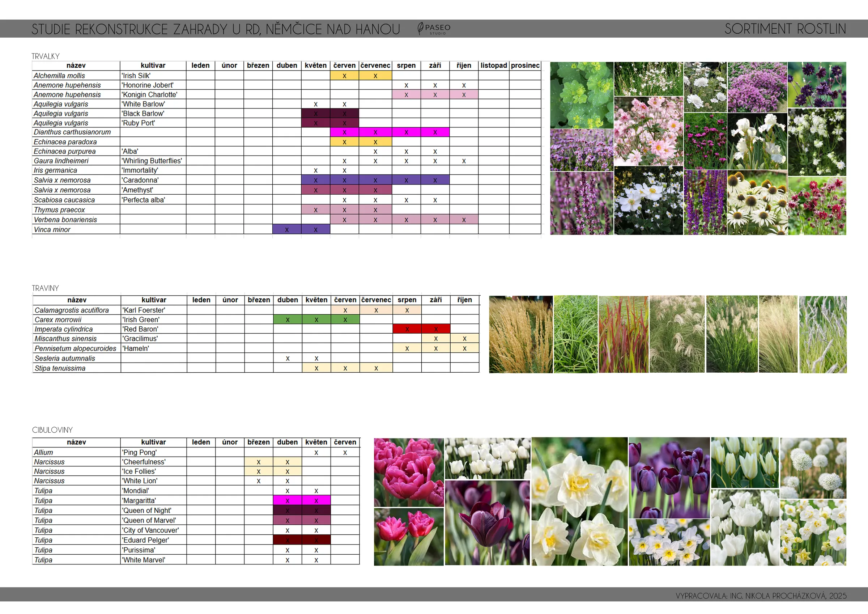
Task: Click the 'kultivar' header in TRAVINY table
Action: [x=153, y=300]
